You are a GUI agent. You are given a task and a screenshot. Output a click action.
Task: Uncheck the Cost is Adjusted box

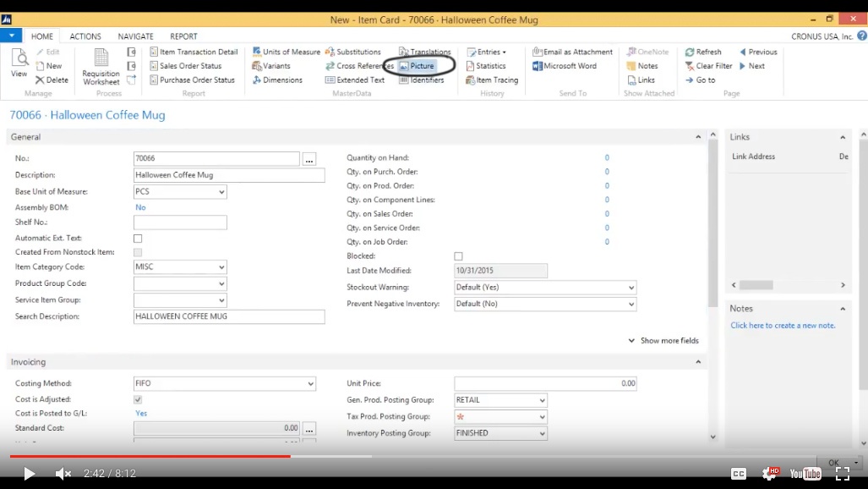[137, 398]
